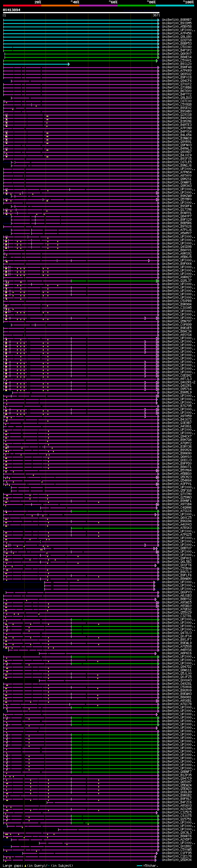The height and width of the screenshot is (868, 197).
Task: Click the query name AV413894
Action: point(12,10)
